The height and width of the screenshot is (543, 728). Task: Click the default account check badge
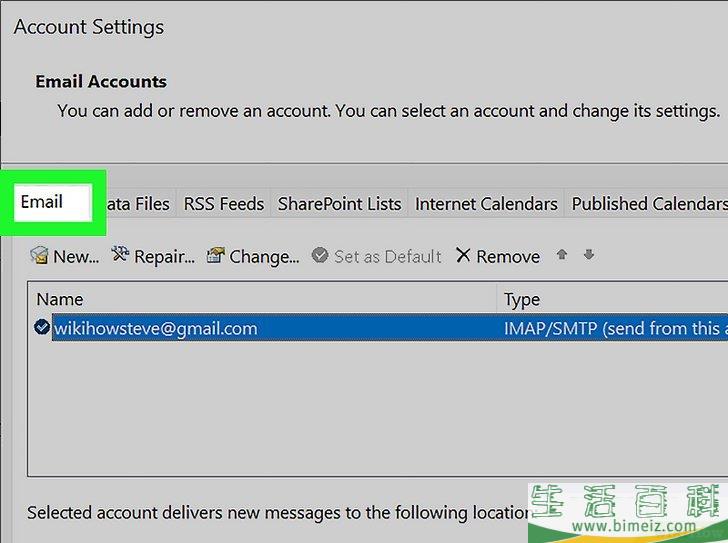(42, 327)
